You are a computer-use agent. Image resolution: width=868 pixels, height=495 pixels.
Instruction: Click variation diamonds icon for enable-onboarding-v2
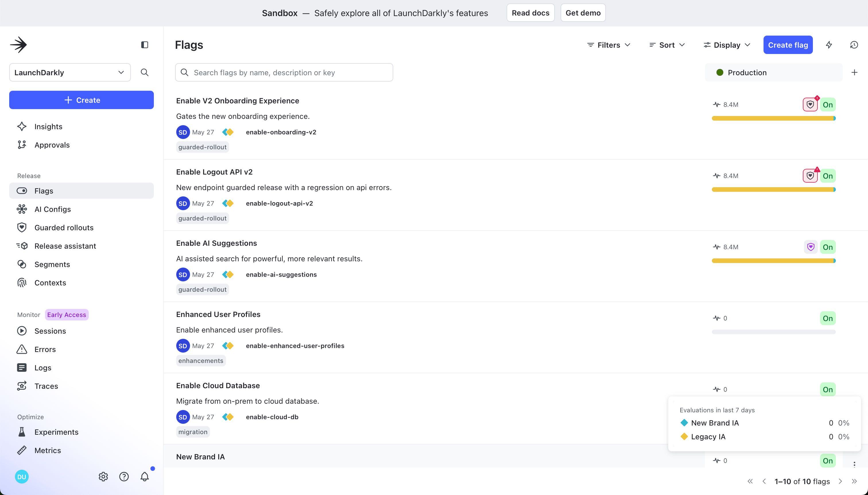228,132
